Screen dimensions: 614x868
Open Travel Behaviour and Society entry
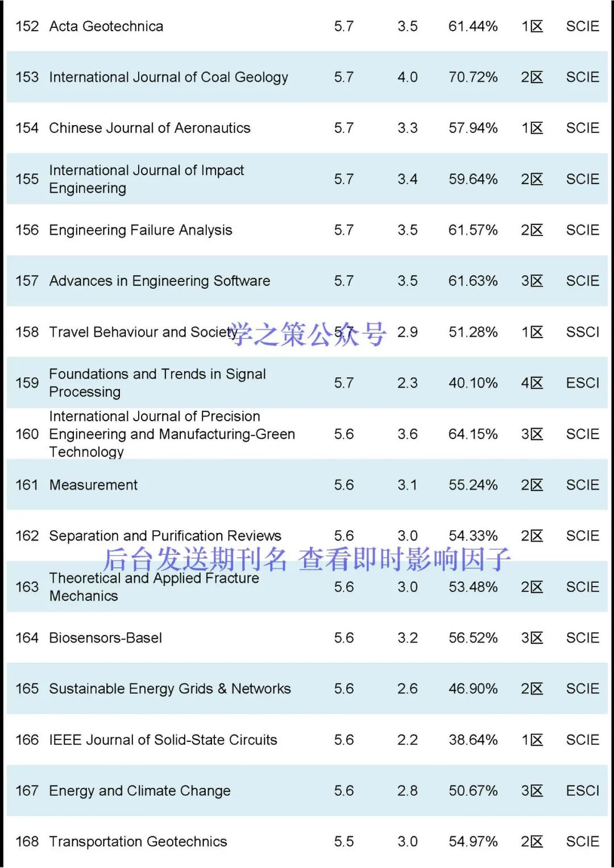[x=143, y=332]
